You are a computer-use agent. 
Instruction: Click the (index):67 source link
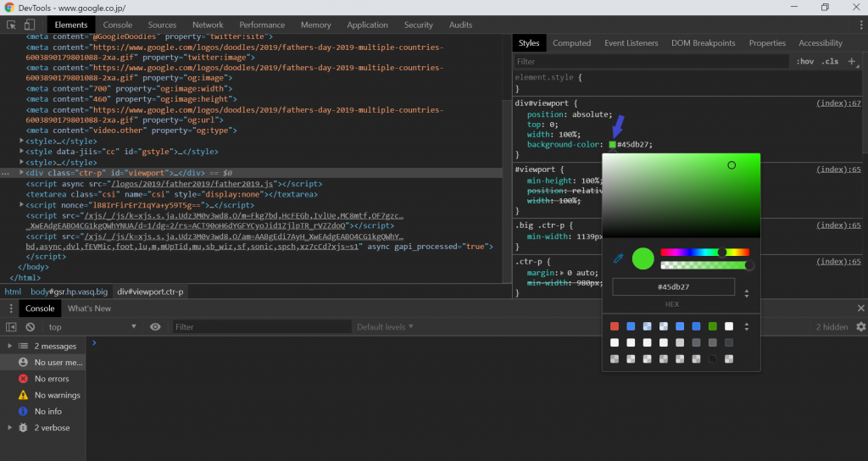tap(838, 103)
